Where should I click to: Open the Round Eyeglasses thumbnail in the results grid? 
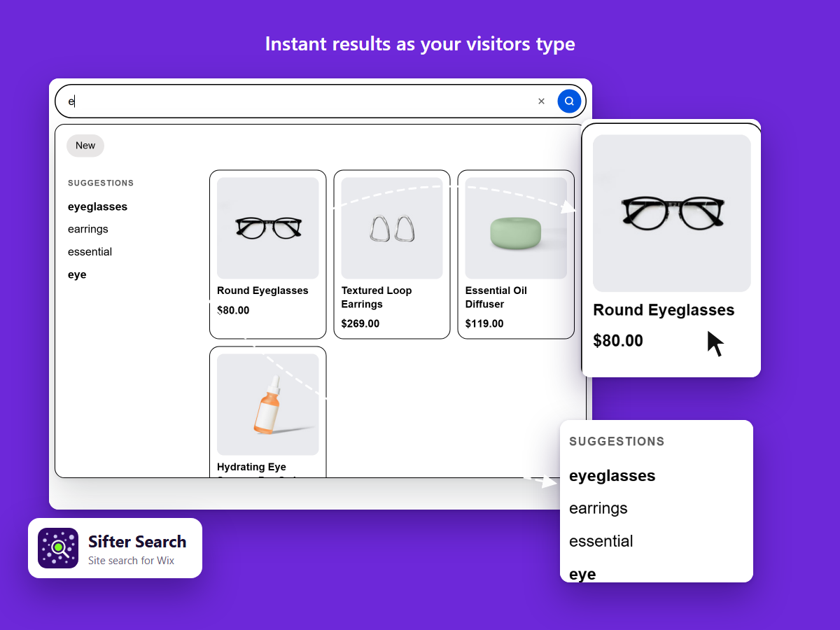tap(268, 228)
